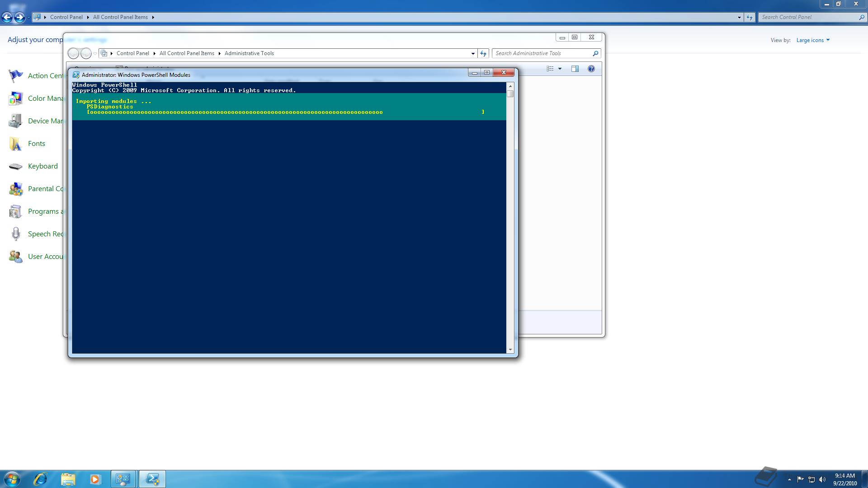The height and width of the screenshot is (488, 868).
Task: Click Control Panel breadcrumb in Administrative Tools window
Action: click(133, 53)
